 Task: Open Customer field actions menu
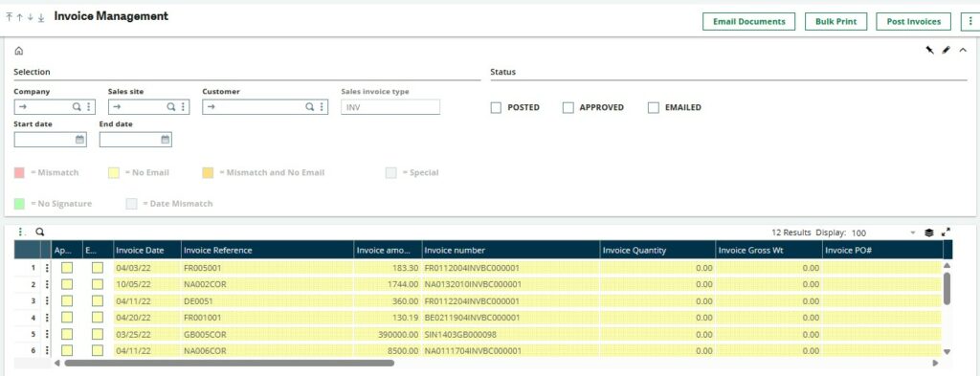point(322,107)
